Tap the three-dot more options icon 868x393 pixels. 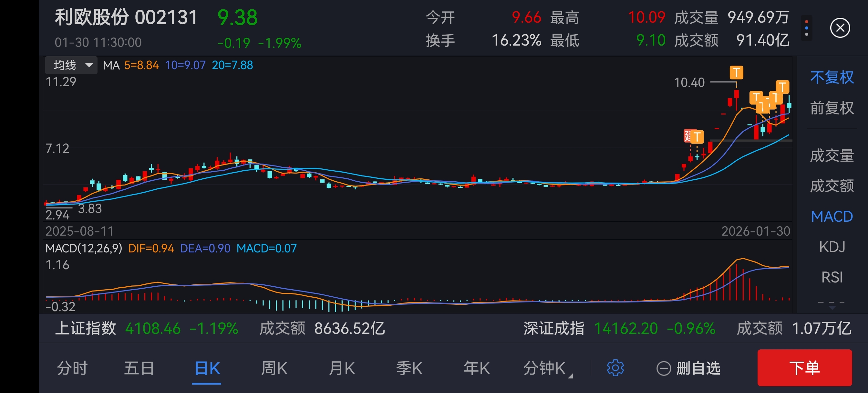(806, 28)
